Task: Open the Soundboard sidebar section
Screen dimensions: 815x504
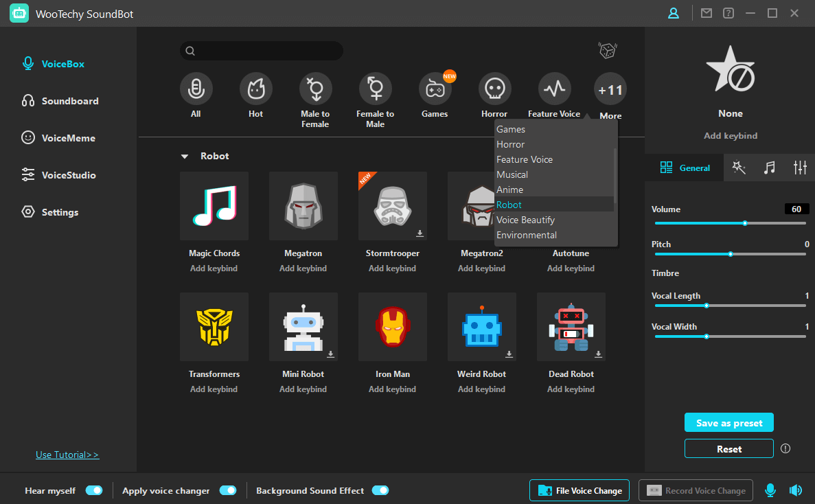Action: click(x=60, y=101)
